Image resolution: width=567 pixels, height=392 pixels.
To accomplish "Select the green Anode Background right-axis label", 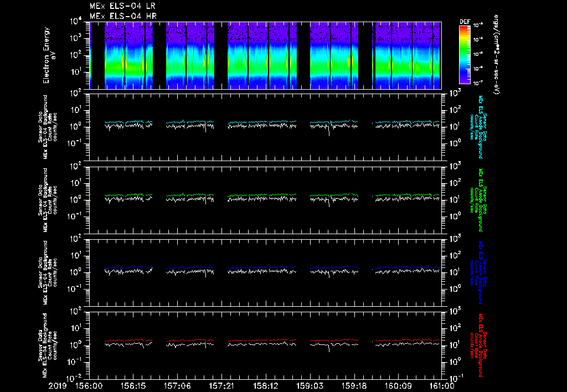I will 478,200.
